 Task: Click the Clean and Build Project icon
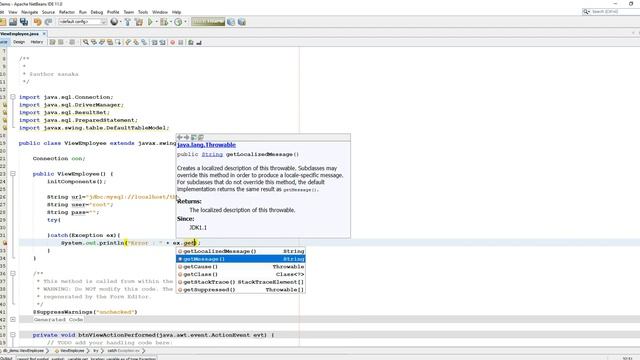(139, 22)
